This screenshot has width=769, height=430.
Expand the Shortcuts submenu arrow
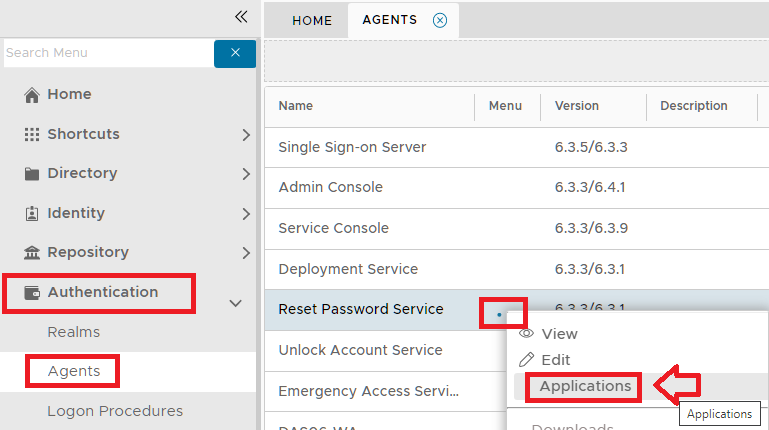pos(246,134)
